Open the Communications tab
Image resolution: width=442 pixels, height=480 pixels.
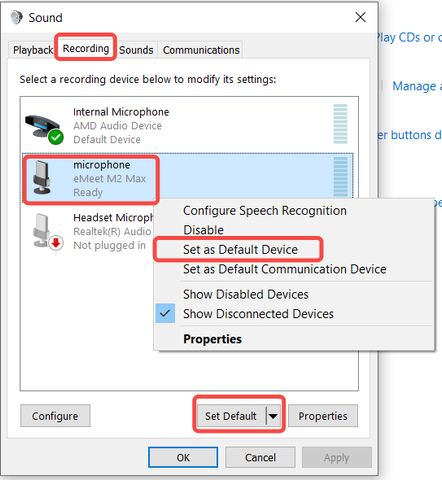(201, 50)
